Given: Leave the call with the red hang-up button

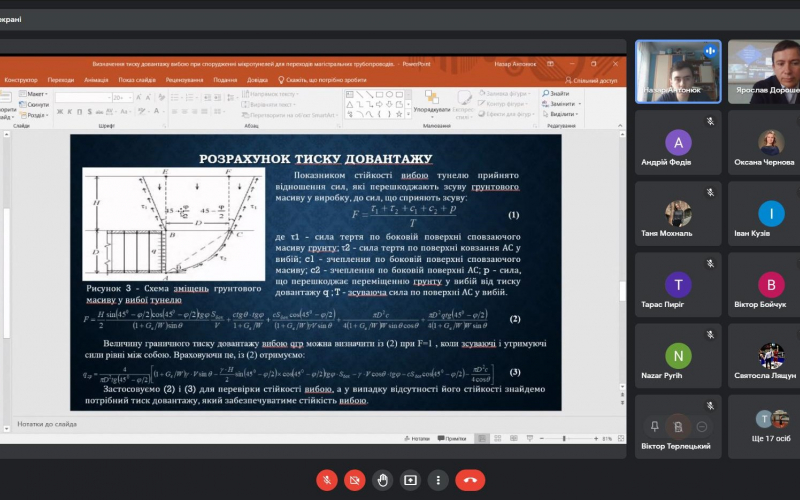Looking at the screenshot, I should pyautogui.click(x=470, y=480).
